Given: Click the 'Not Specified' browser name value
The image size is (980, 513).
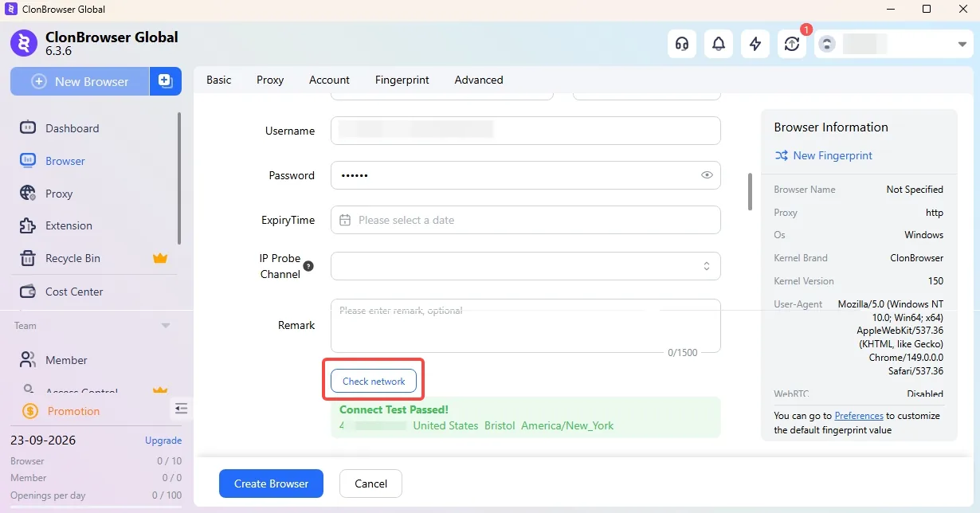Looking at the screenshot, I should (915, 190).
